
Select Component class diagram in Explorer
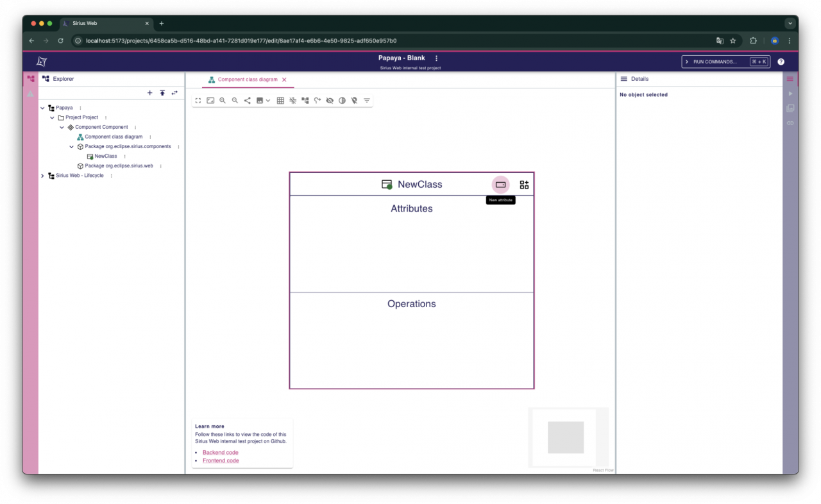(114, 137)
